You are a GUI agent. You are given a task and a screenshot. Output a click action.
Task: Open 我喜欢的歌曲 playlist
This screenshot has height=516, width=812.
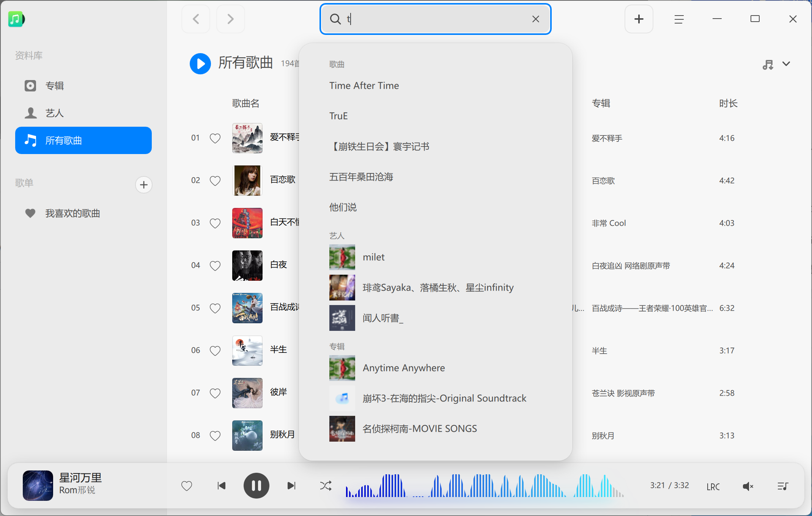[83, 213]
